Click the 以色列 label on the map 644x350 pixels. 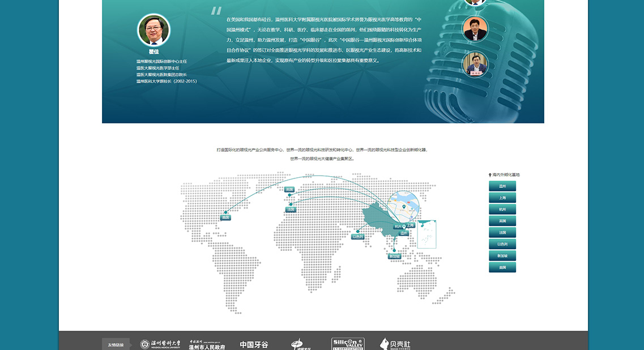pyautogui.click(x=358, y=237)
